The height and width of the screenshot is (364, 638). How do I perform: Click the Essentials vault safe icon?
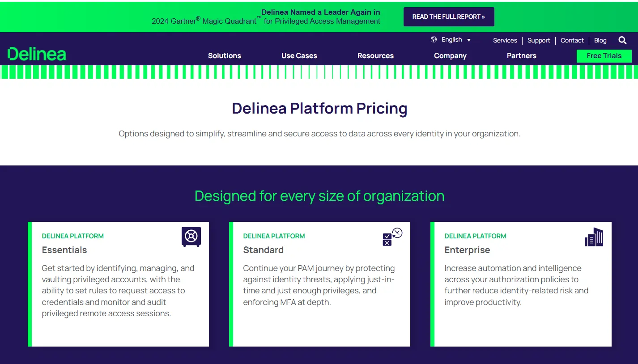click(x=191, y=237)
